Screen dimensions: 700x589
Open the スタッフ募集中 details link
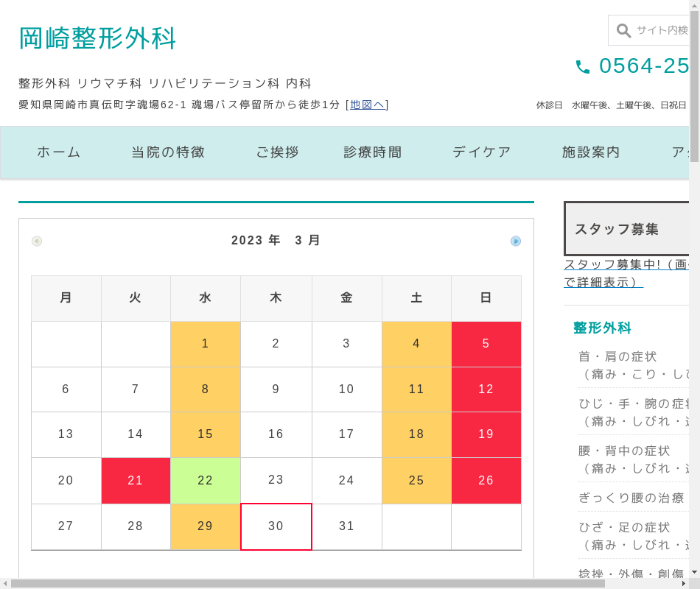coord(625,273)
